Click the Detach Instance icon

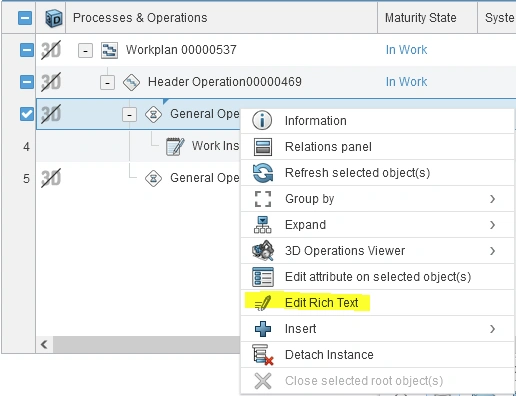tap(263, 355)
